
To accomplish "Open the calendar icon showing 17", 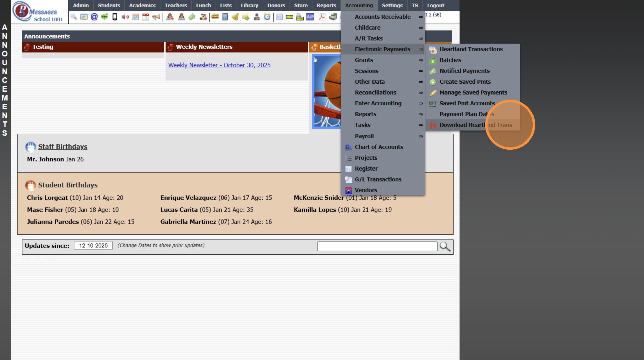I will [146, 17].
